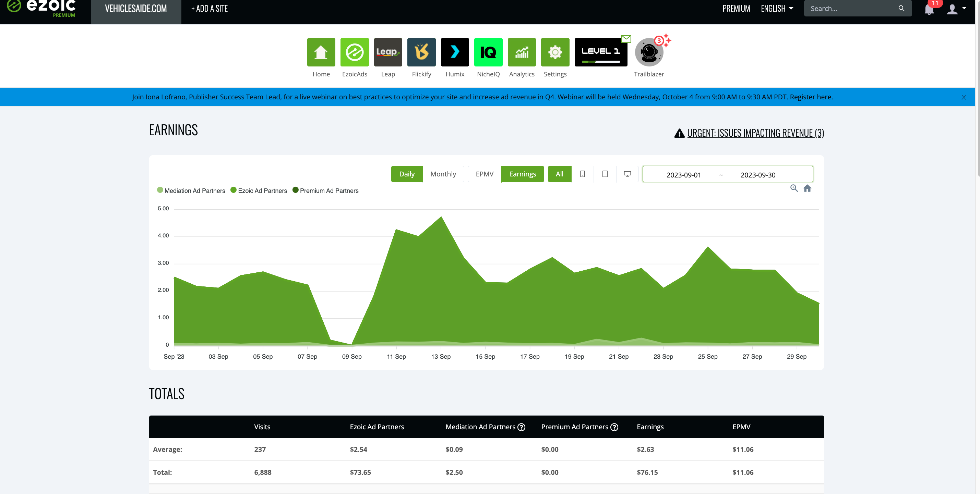Click the Ezoic Ad Partners column header
The height and width of the screenshot is (494, 980).
click(x=377, y=427)
